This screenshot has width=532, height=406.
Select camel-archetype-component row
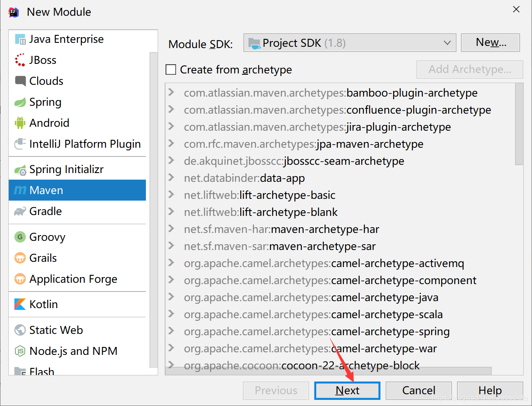340,280
